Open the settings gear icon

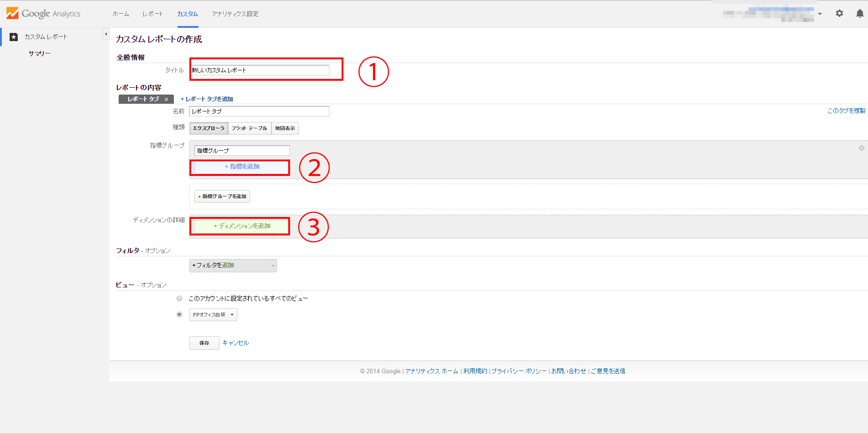pyautogui.click(x=839, y=14)
